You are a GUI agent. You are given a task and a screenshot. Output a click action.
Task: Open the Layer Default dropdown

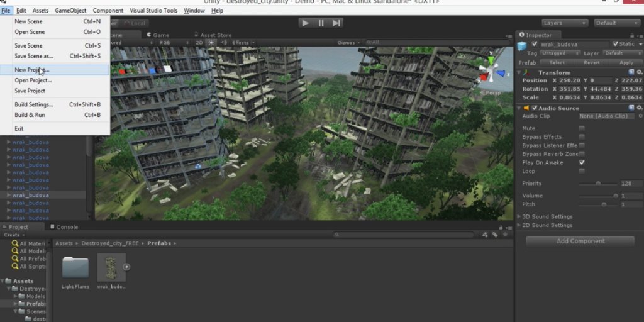622,53
